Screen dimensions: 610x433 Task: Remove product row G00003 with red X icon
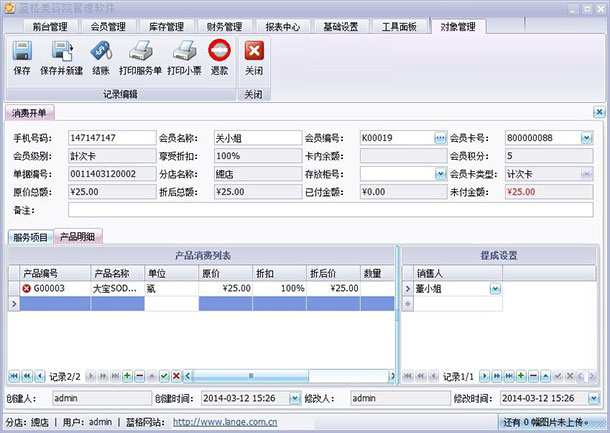tap(26, 288)
